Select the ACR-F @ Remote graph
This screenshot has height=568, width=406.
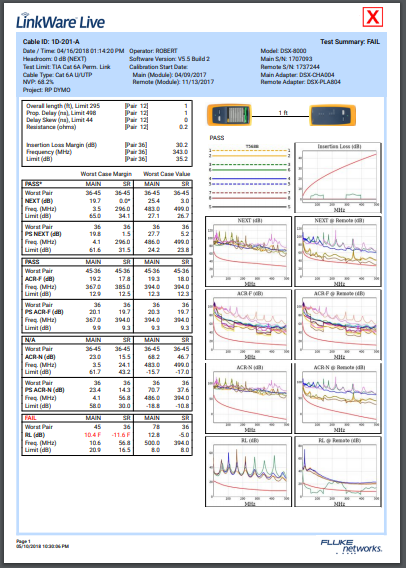[x=338, y=325]
